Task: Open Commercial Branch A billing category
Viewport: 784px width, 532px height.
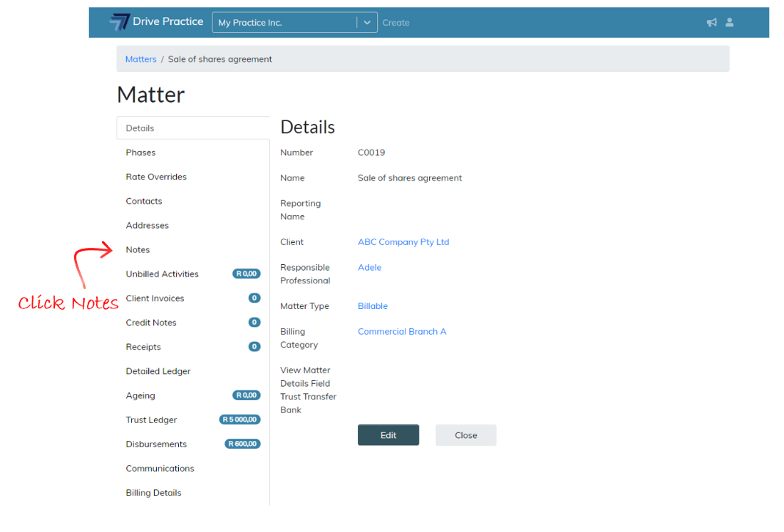Action: [x=402, y=332]
